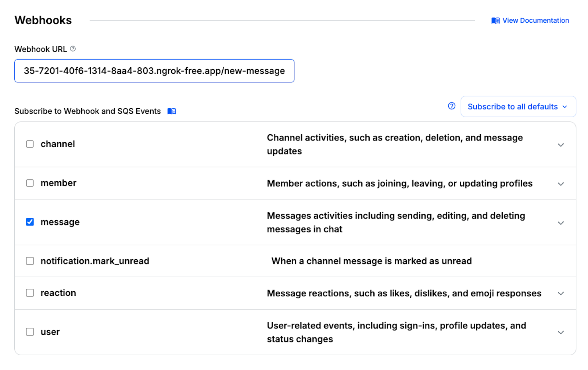This screenshot has width=588, height=370.
Task: Click the View Documentation link
Action: click(535, 20)
